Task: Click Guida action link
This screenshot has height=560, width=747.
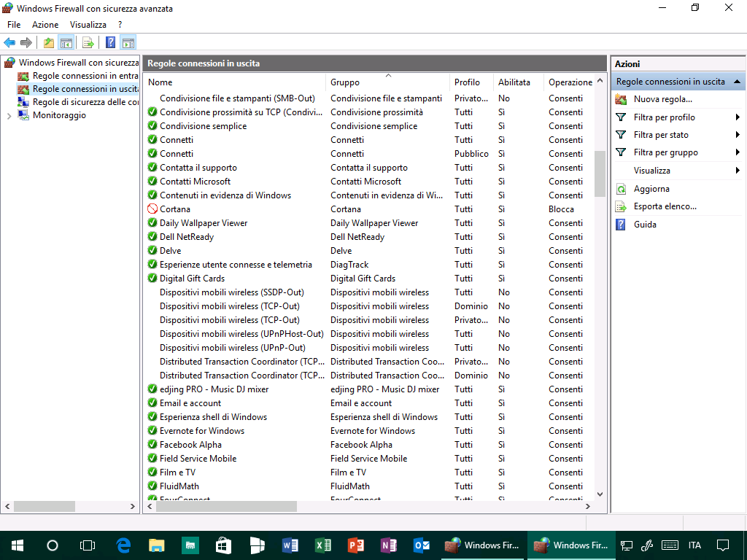Action: pos(645,225)
